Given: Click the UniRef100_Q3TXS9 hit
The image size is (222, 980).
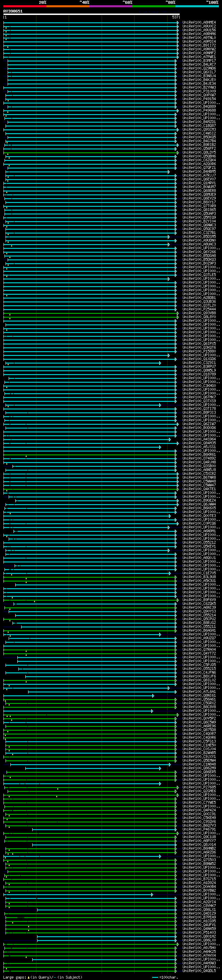Looking at the screenshot, I should click(199, 401).
